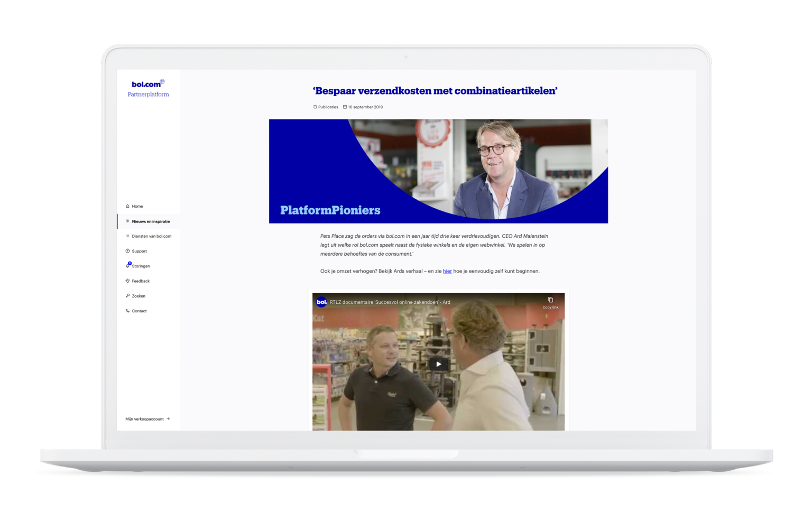Image resolution: width=812 pixels, height=512 pixels.
Task: Click the calendar icon beside 16 september 2019
Action: [x=345, y=107]
